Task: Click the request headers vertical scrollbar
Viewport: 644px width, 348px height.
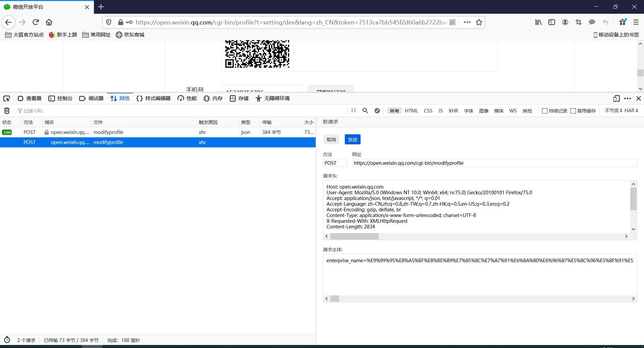Action: coord(633,199)
